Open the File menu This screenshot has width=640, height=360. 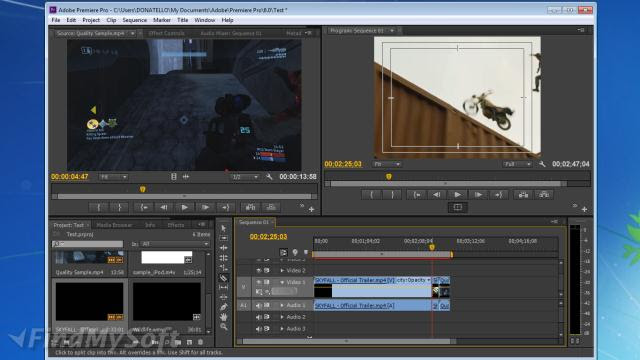point(56,20)
